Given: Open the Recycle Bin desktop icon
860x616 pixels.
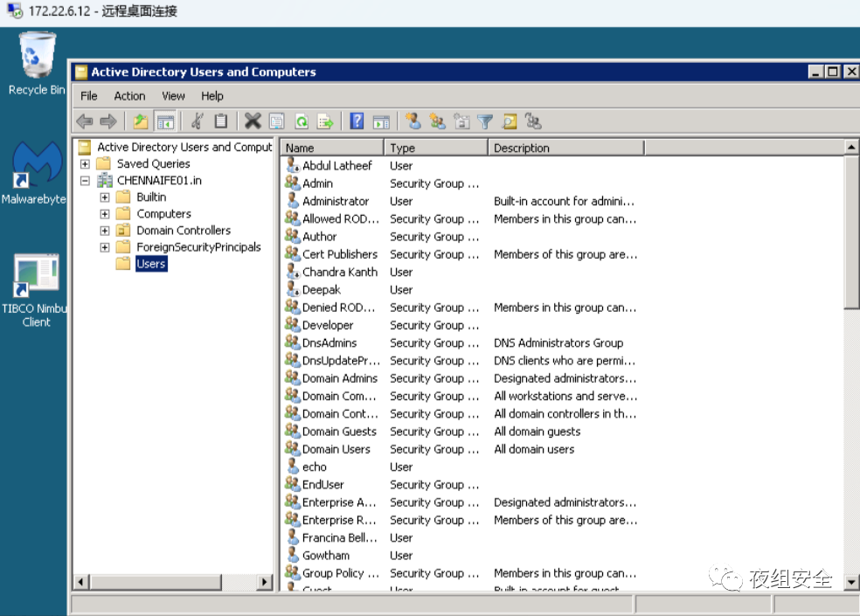Looking at the screenshot, I should coord(37,64).
